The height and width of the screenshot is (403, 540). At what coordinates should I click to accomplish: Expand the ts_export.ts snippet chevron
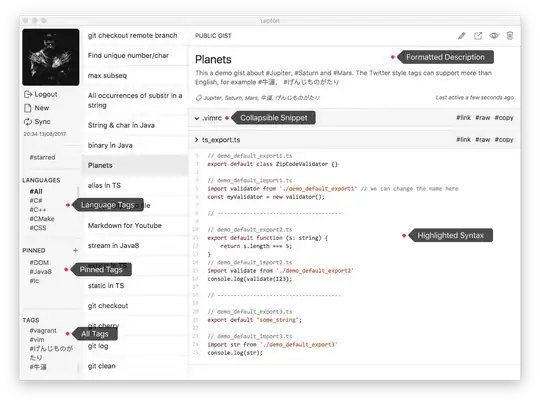click(197, 140)
